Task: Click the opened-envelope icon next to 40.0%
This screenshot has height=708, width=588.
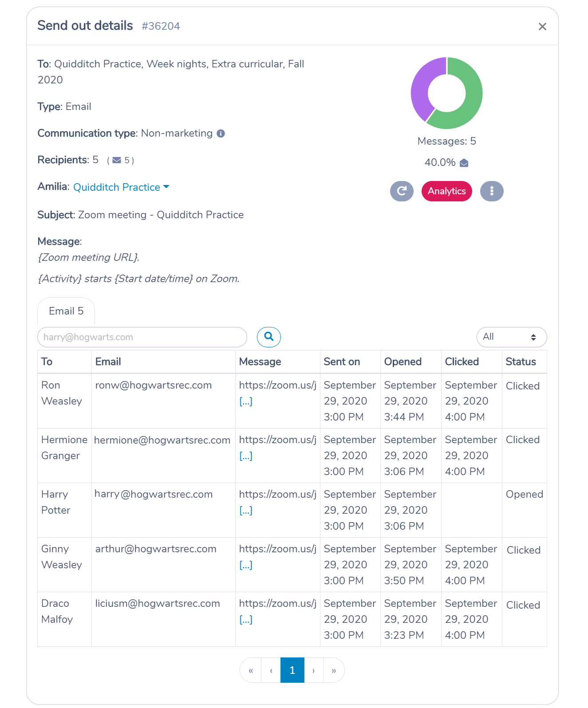Action: (464, 163)
